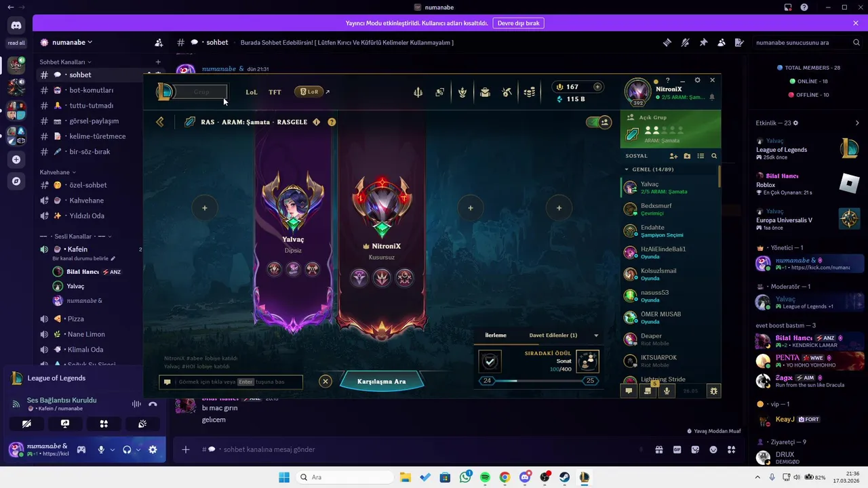Open the laurel emblem icon in League nav bar

(462, 92)
